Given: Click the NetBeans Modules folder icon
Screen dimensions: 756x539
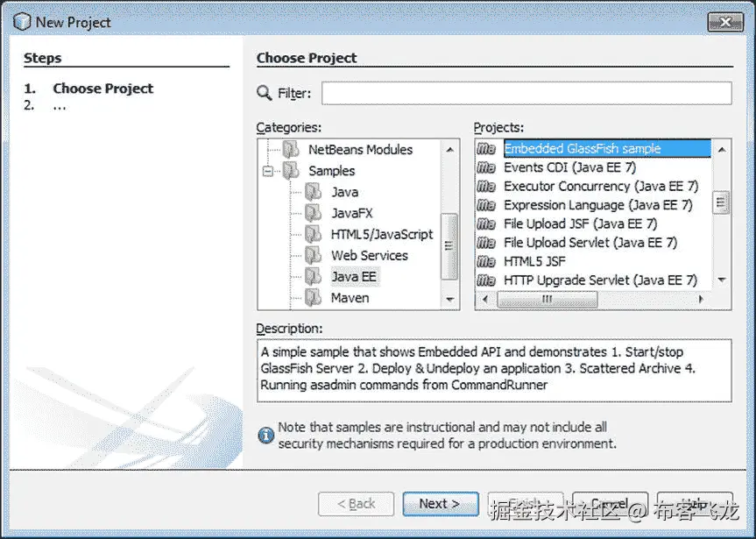Looking at the screenshot, I should click(291, 150).
